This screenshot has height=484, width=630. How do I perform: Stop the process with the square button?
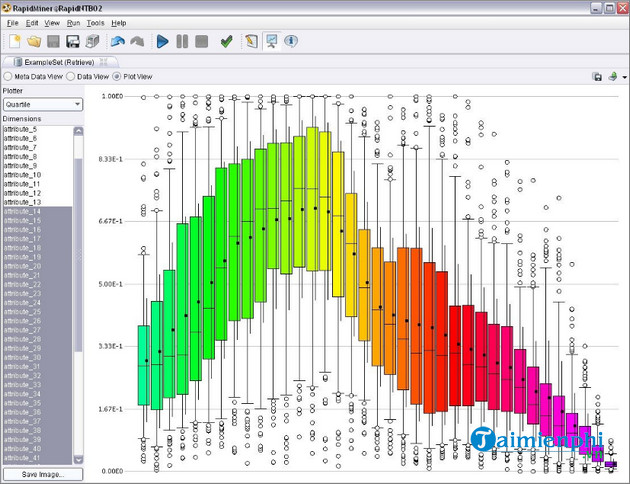coord(202,41)
